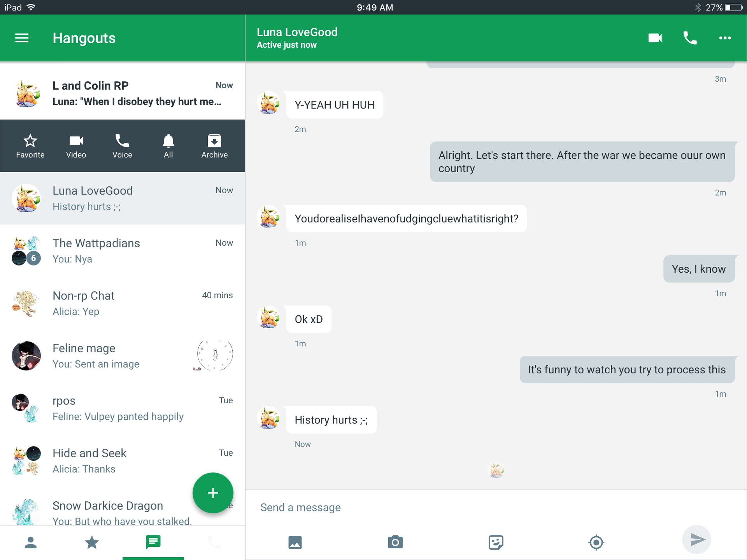
Task: Tap the 'History hurts ;-;' chat bubble
Action: click(331, 420)
